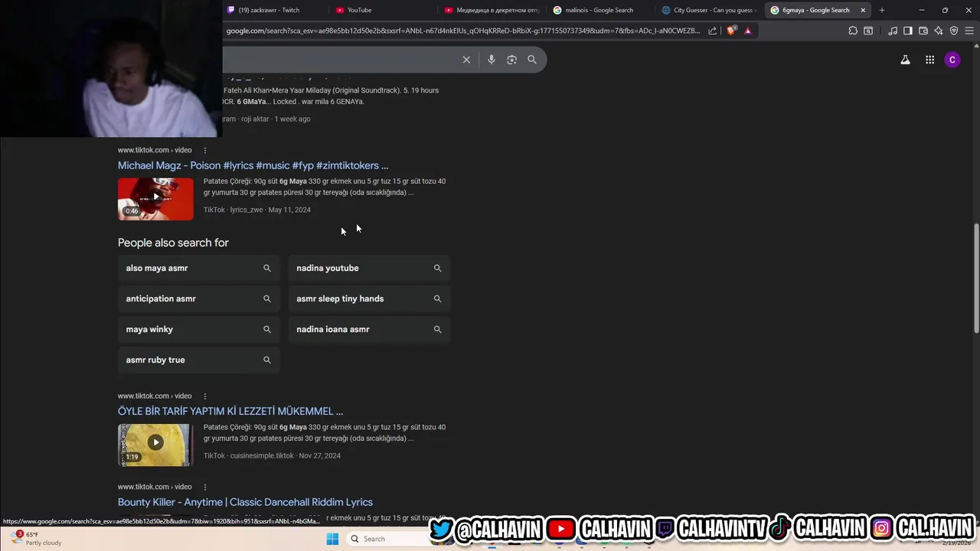Click search icon beside nadina ioana asmr

(437, 329)
